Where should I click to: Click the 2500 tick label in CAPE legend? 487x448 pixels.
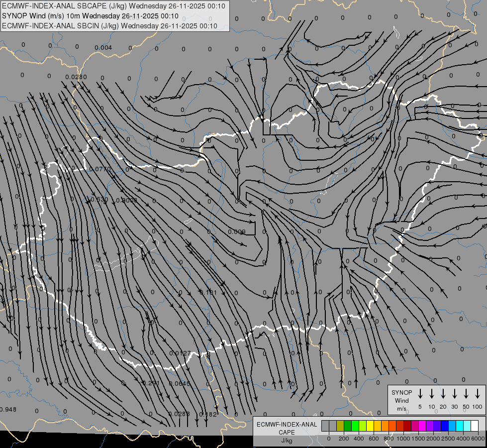click(448, 439)
